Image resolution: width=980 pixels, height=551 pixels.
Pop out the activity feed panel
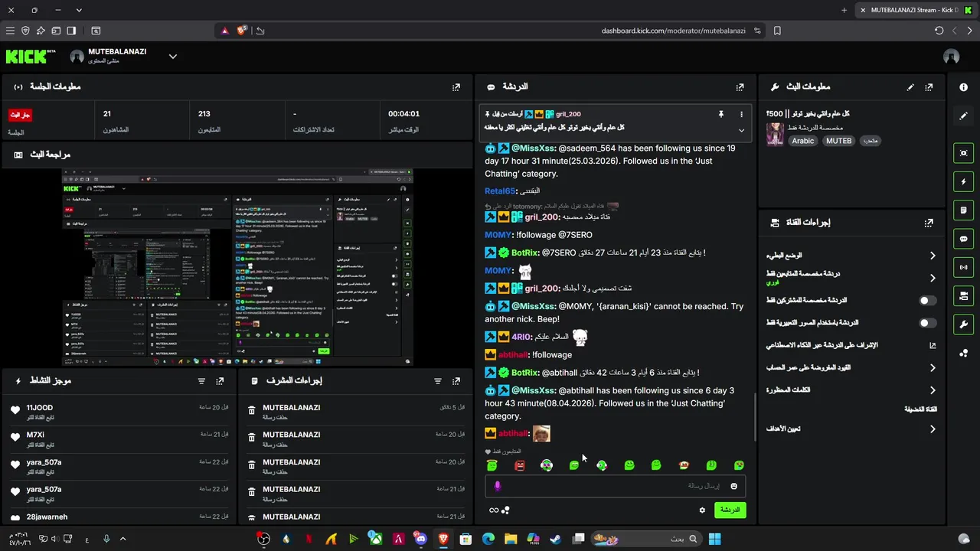(x=220, y=380)
